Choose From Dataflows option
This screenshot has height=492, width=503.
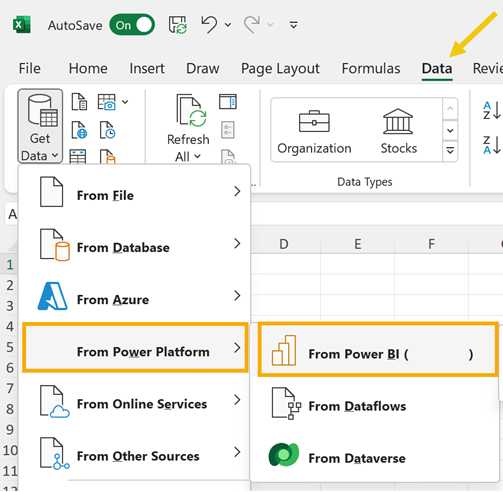click(376, 403)
